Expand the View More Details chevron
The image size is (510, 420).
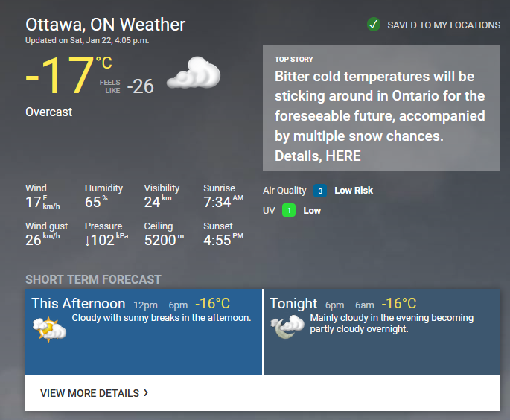click(146, 393)
